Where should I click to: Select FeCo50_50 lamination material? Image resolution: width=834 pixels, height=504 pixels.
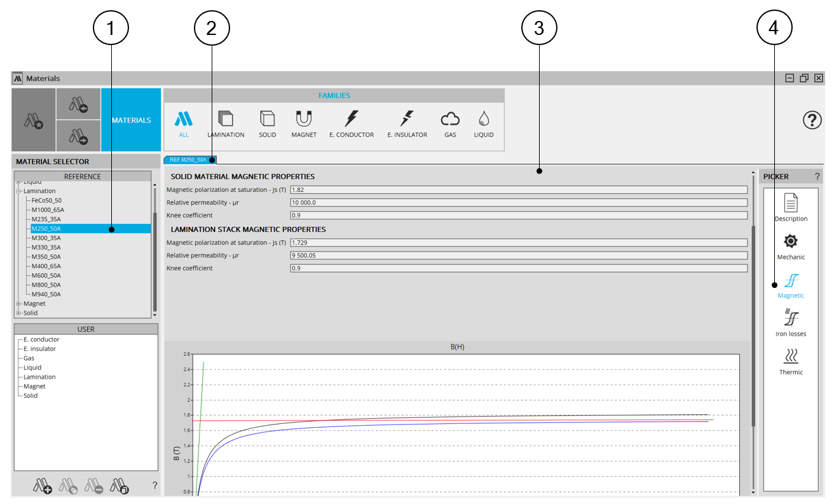coord(46,200)
